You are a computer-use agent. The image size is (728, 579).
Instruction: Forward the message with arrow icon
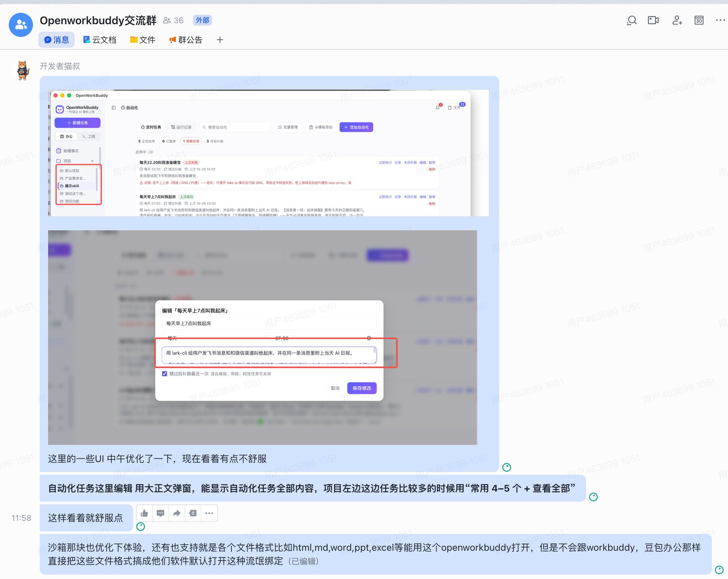click(x=177, y=513)
